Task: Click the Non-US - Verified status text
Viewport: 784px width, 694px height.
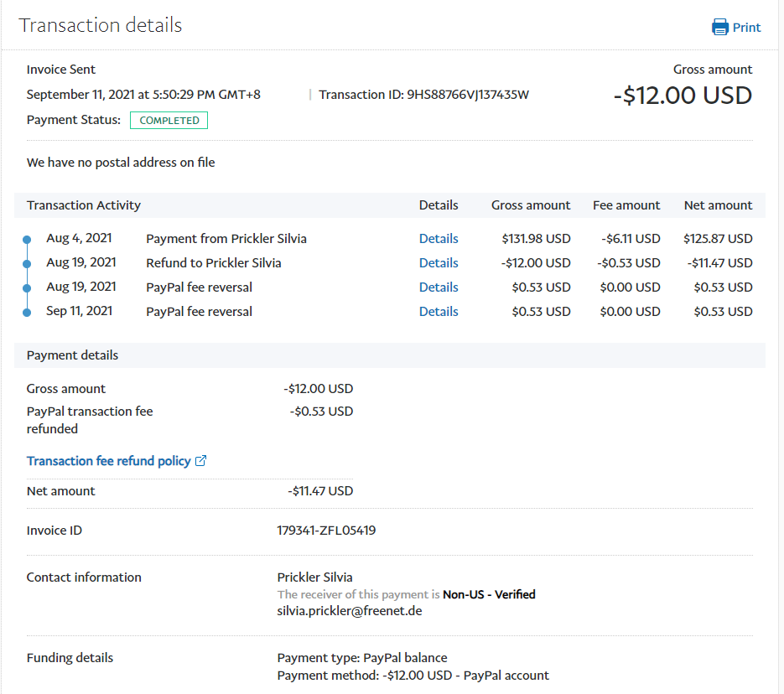Action: pyautogui.click(x=489, y=595)
